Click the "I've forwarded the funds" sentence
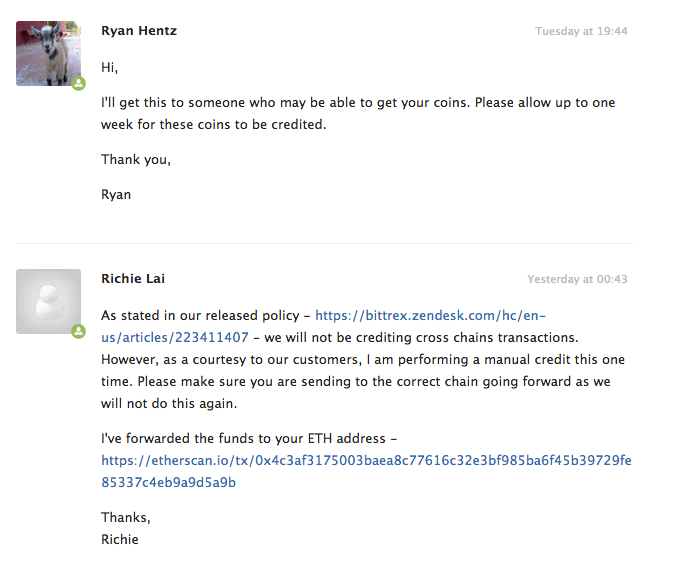Image resolution: width=692 pixels, height=579 pixels. [240, 438]
